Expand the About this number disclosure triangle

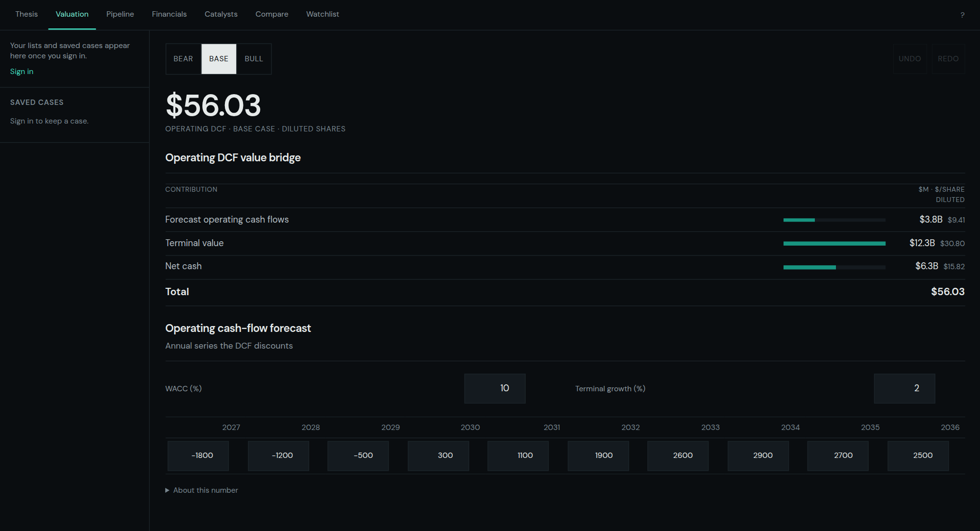tap(167, 490)
